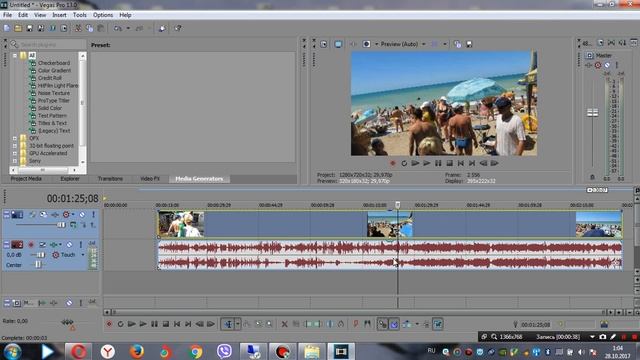This screenshot has height=360, width=640.
Task: Select Checkerboard generator in tree
Action: point(54,63)
